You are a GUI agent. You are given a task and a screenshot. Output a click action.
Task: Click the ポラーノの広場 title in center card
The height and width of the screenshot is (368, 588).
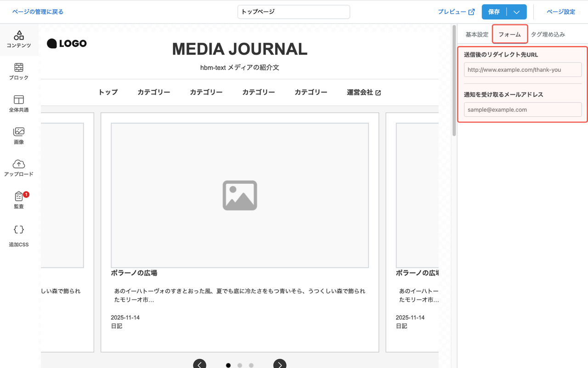click(134, 273)
